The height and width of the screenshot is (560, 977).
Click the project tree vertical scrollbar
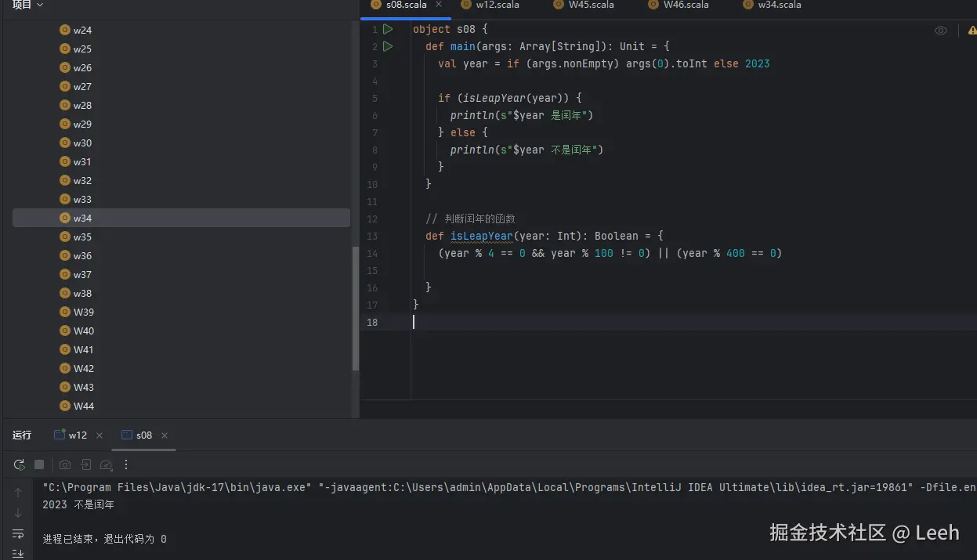(356, 309)
